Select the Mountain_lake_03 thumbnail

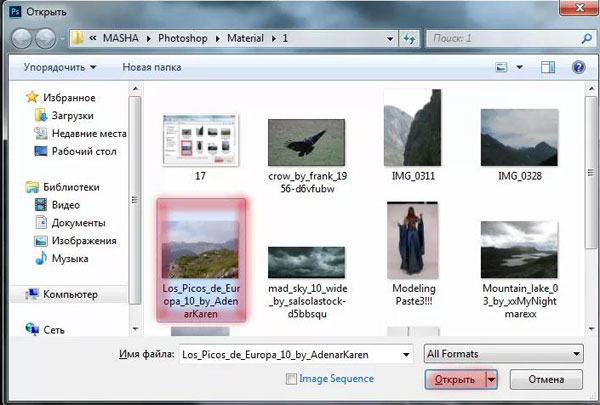pyautogui.click(x=519, y=249)
